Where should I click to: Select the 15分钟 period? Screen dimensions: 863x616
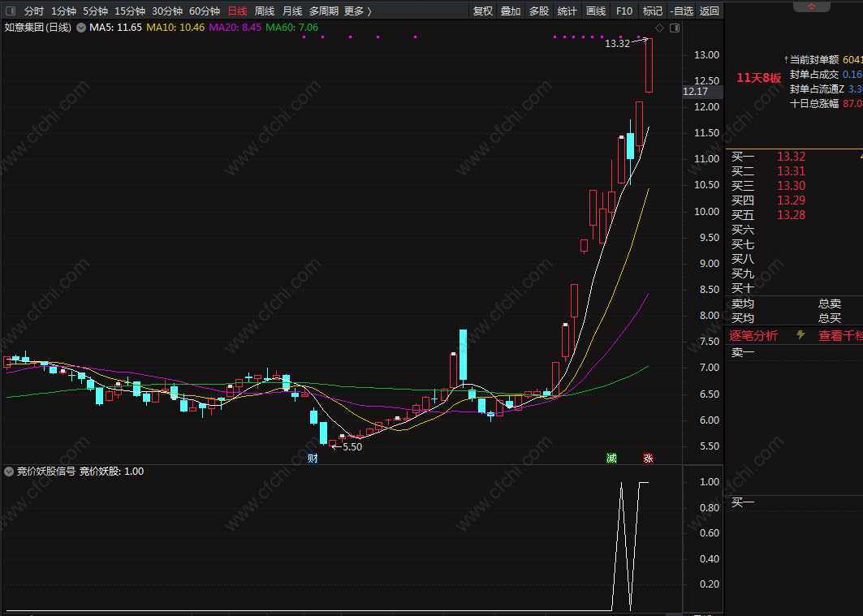(130, 11)
